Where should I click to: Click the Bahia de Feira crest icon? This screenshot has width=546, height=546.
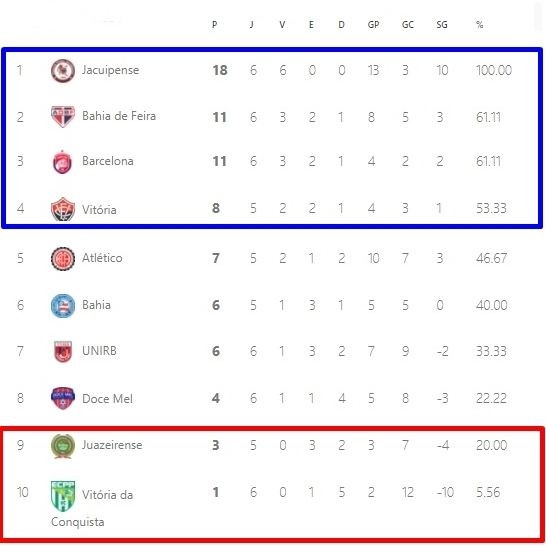[63, 116]
